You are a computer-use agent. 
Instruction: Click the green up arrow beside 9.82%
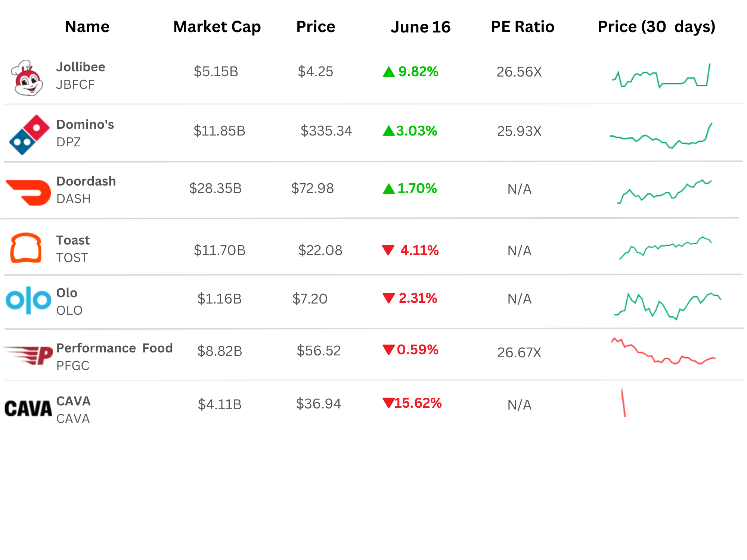389,72
